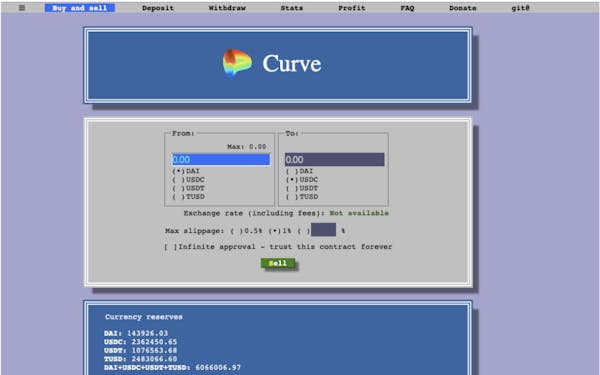Image resolution: width=600 pixels, height=375 pixels.
Task: Select USDC in the From list
Action: pos(188,179)
